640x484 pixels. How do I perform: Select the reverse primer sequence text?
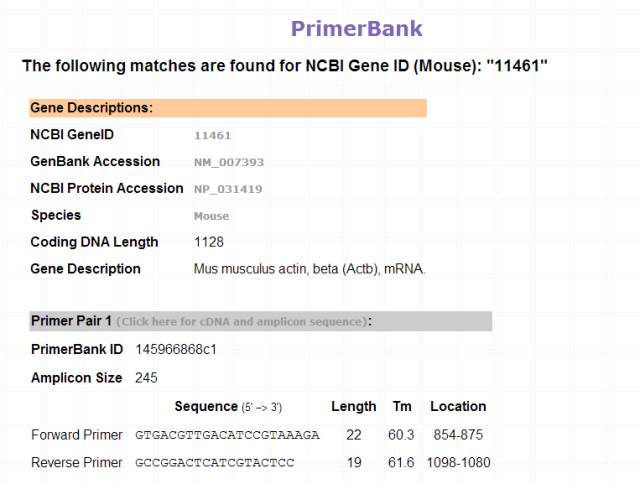click(215, 463)
